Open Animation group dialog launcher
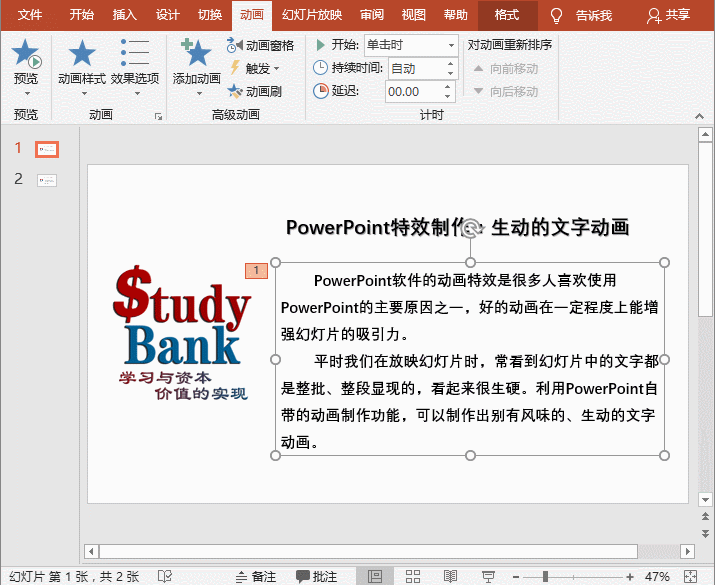The image size is (715, 585). click(158, 117)
